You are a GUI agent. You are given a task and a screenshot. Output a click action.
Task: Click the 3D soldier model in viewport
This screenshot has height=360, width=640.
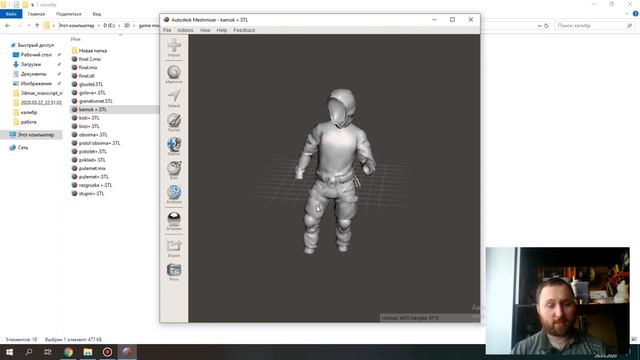tap(335, 171)
